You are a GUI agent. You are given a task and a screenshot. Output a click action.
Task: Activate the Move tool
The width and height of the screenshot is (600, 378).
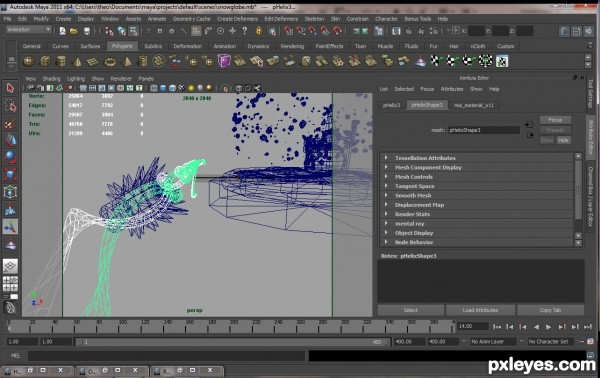pyautogui.click(x=10, y=140)
